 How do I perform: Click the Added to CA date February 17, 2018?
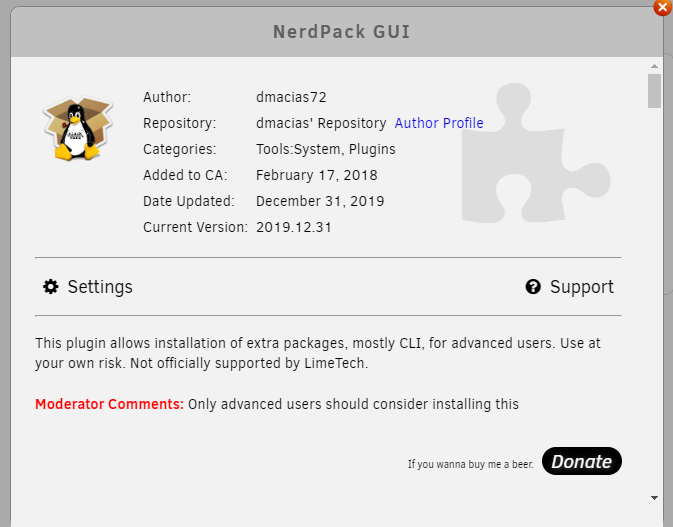pos(317,175)
